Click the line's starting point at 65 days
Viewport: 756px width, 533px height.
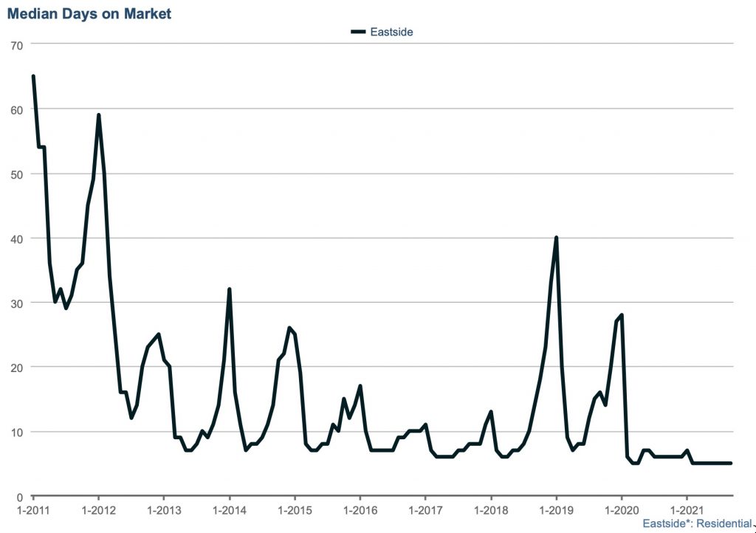(33, 77)
